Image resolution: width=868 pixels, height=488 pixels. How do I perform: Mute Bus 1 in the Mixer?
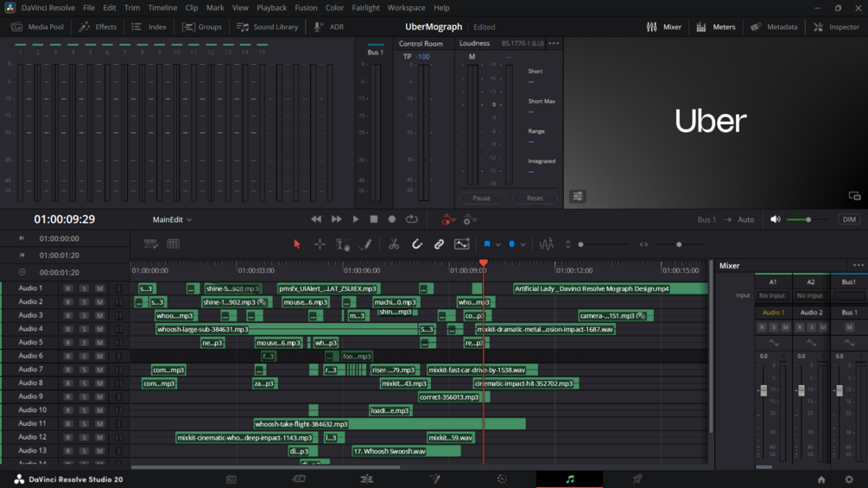(x=849, y=327)
